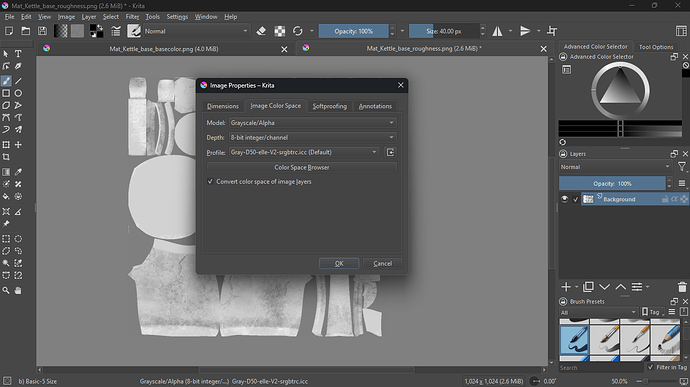Toggle horizontal mirror tool

(x=497, y=31)
